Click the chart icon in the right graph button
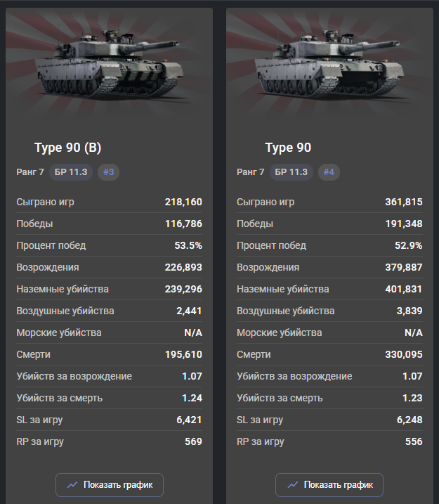Image resolution: width=439 pixels, height=504 pixels. [x=293, y=485]
